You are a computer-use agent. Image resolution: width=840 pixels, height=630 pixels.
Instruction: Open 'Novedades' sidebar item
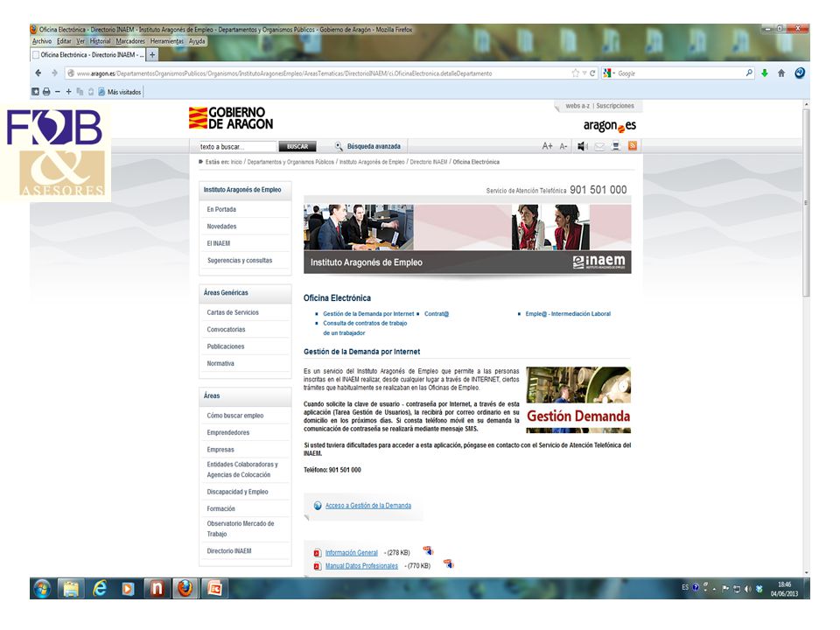(x=221, y=227)
